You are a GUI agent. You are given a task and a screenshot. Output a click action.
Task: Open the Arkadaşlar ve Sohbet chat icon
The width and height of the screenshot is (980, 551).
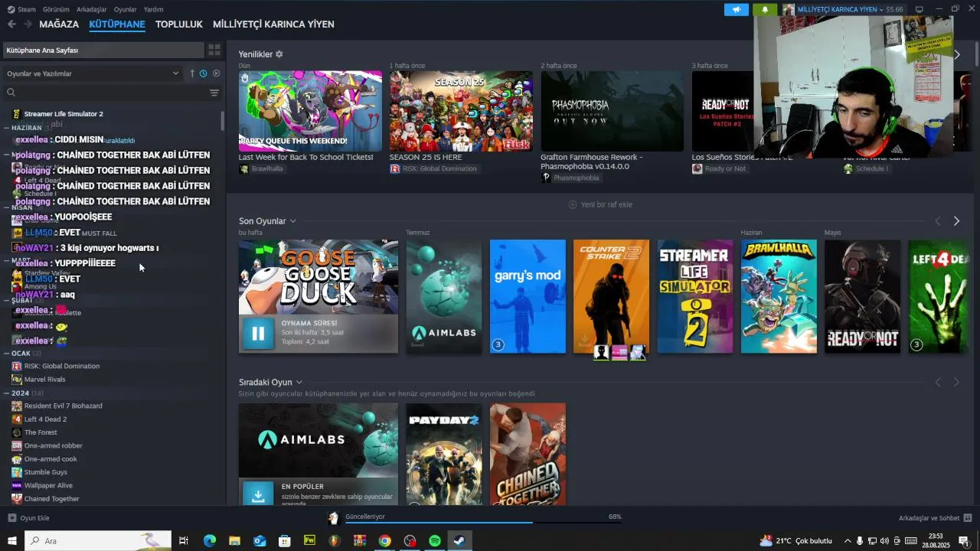click(x=968, y=518)
